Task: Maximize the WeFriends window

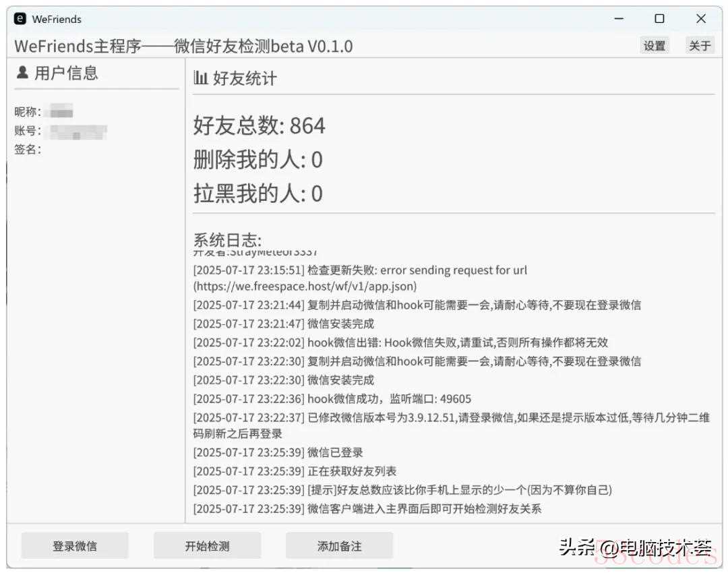Action: pos(659,19)
